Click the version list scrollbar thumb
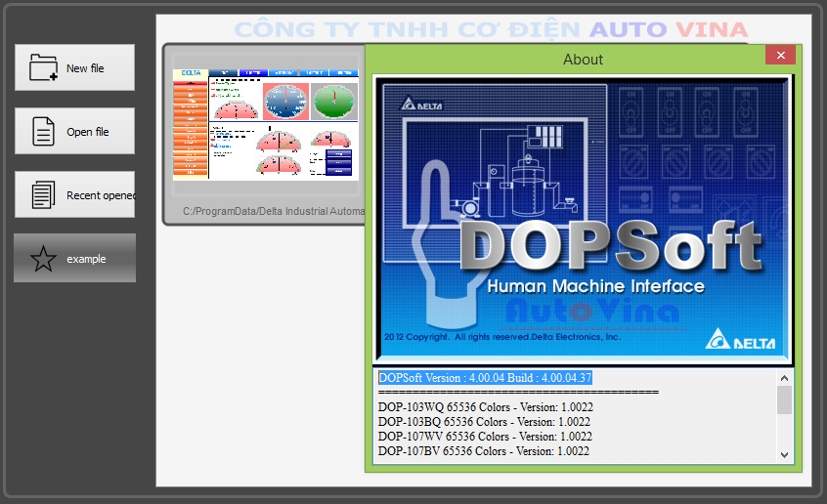Screen dimensions: 827x504 (x=784, y=400)
